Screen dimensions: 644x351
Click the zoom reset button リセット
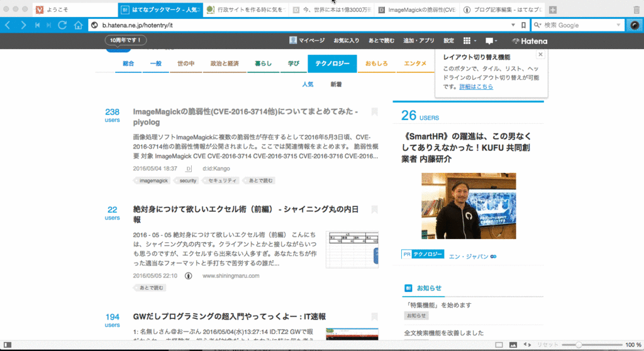point(548,345)
